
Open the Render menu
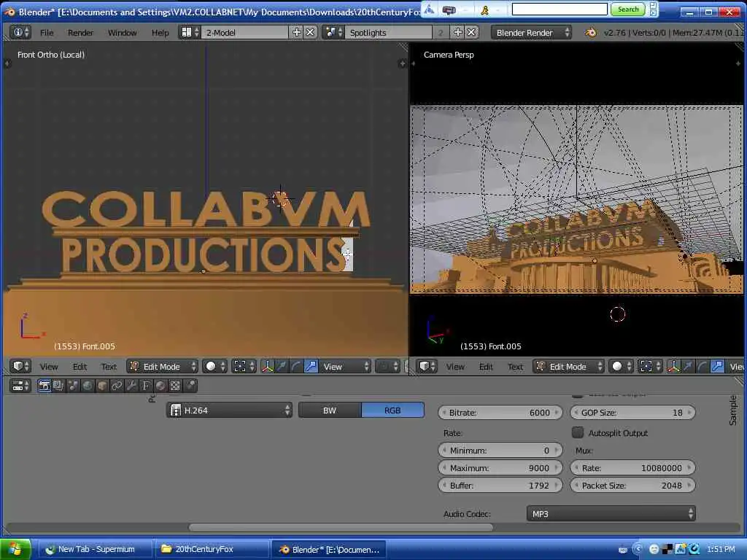point(80,32)
